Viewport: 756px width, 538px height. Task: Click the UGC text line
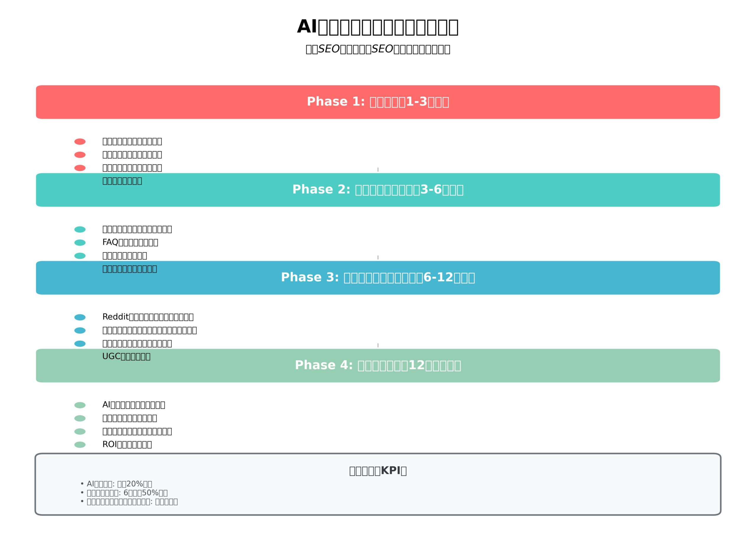point(126,357)
